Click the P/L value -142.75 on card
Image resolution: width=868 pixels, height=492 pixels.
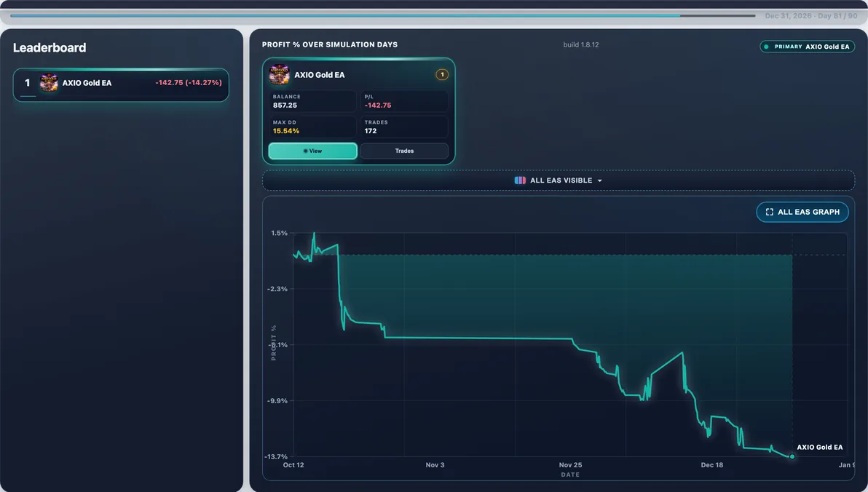(378, 105)
